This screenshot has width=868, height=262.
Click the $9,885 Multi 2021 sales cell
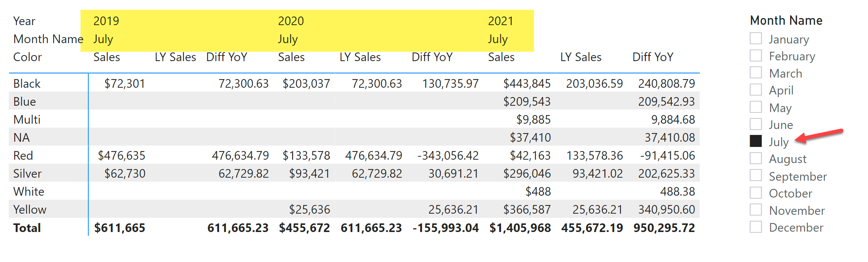[x=533, y=120]
